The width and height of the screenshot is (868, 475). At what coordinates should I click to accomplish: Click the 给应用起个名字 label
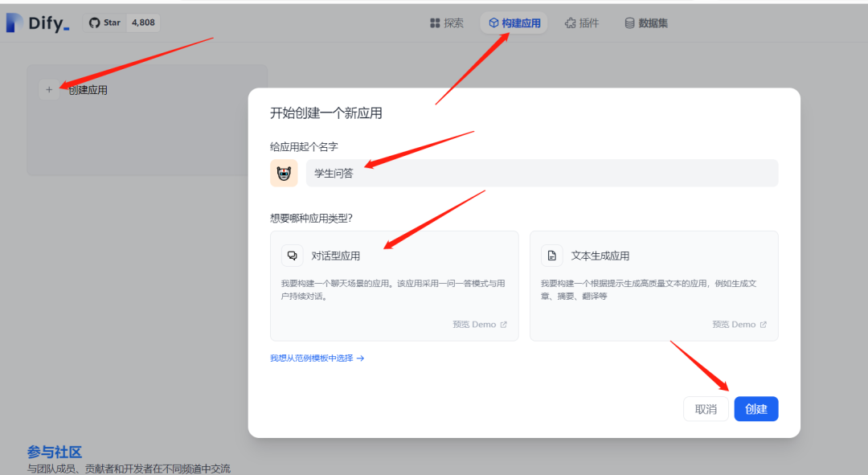pos(304,147)
